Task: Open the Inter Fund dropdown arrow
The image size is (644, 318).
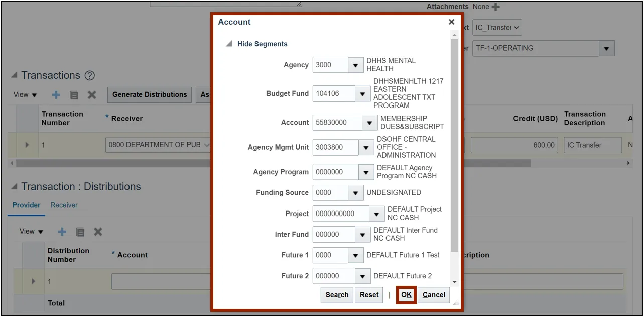Action: (363, 234)
